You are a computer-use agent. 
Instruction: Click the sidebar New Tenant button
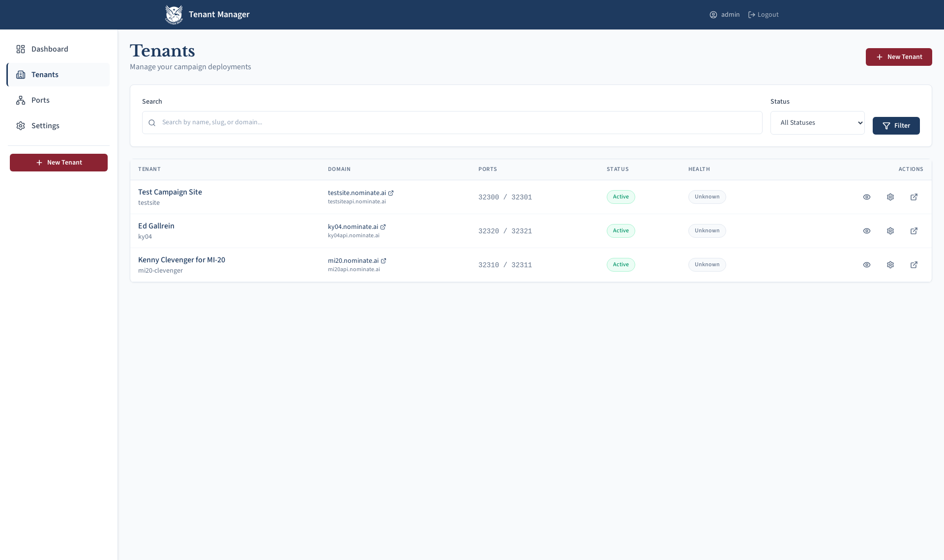(x=59, y=163)
